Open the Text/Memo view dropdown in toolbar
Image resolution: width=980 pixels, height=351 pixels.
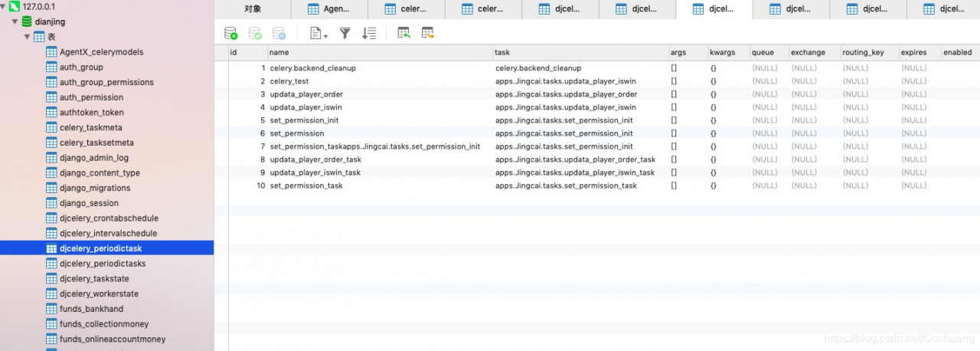318,33
